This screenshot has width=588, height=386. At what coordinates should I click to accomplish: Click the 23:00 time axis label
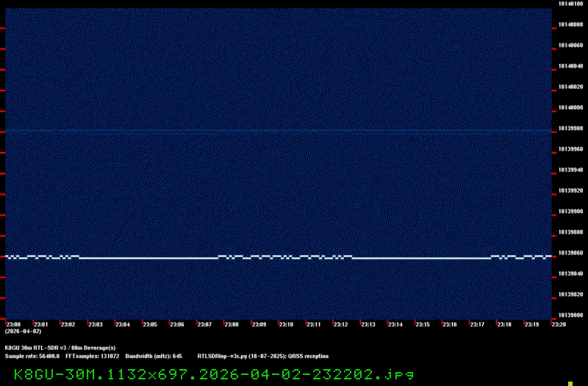point(13,324)
